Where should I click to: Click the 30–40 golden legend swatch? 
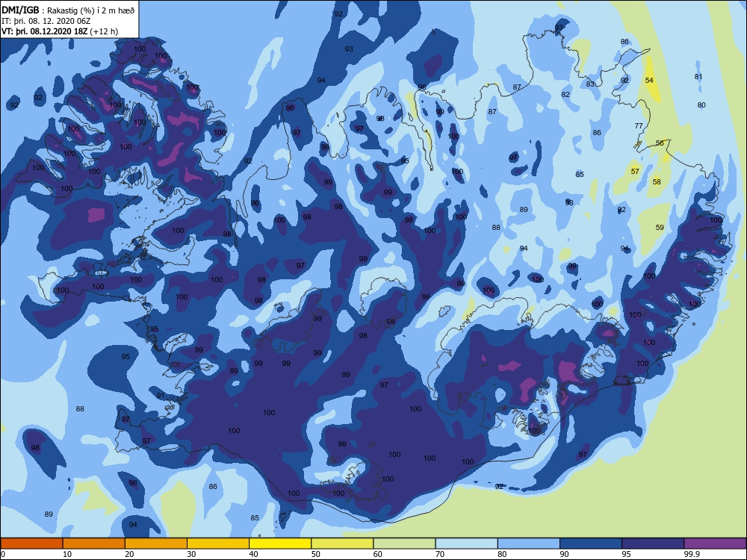pyautogui.click(x=218, y=544)
